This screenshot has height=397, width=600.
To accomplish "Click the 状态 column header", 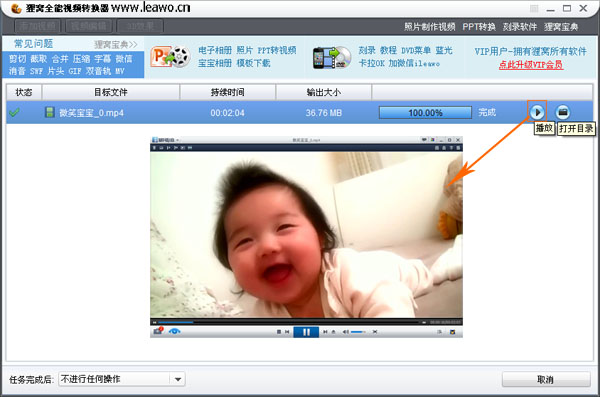I will pyautogui.click(x=24, y=92).
